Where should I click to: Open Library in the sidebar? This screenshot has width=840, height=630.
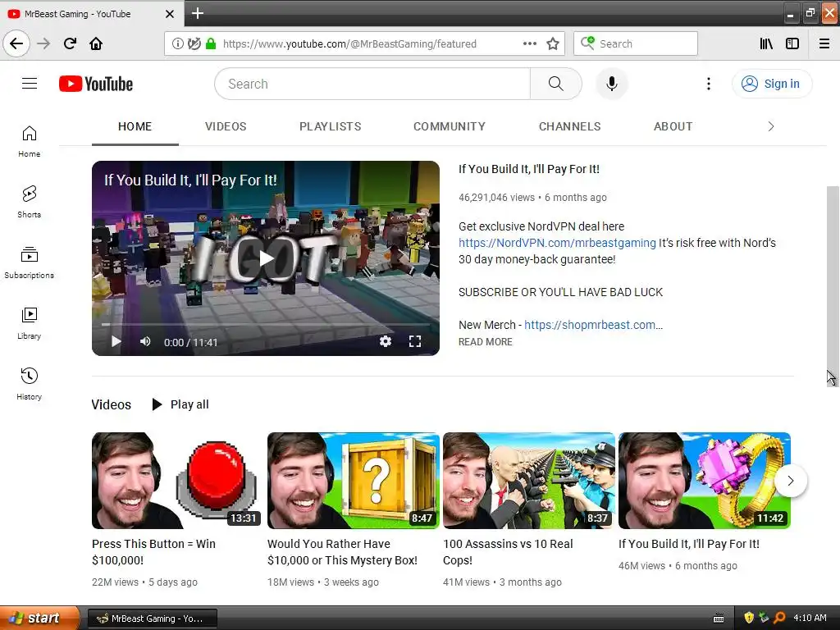[29, 323]
